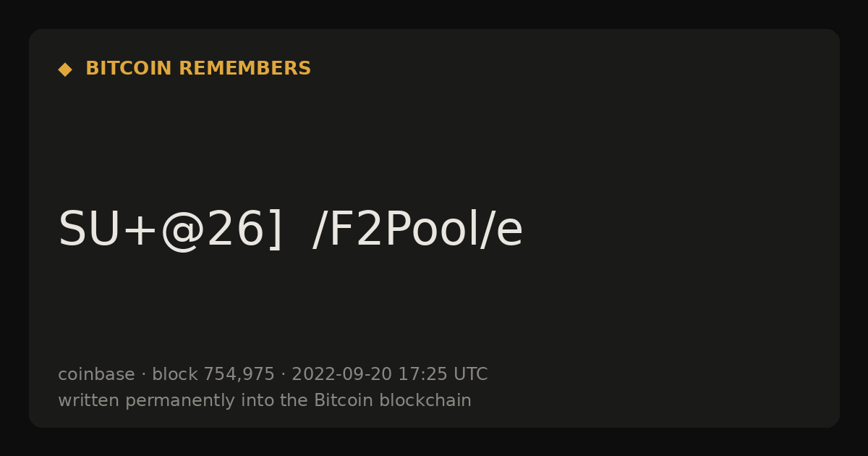
Task: Click the BITCOIN REMEMBERS heading
Action: pyautogui.click(x=198, y=69)
